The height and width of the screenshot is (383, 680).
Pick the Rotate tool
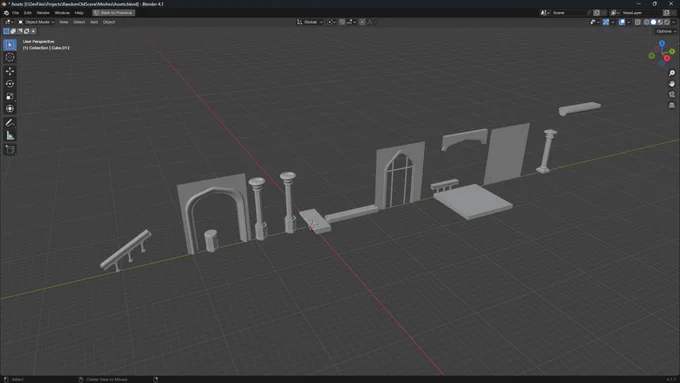coord(10,83)
